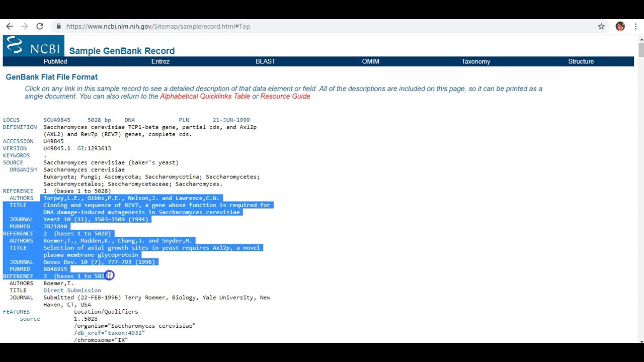Image resolution: width=644 pixels, height=362 pixels.
Task: Click the AUTHORS label under reference 1
Action: tap(21, 198)
